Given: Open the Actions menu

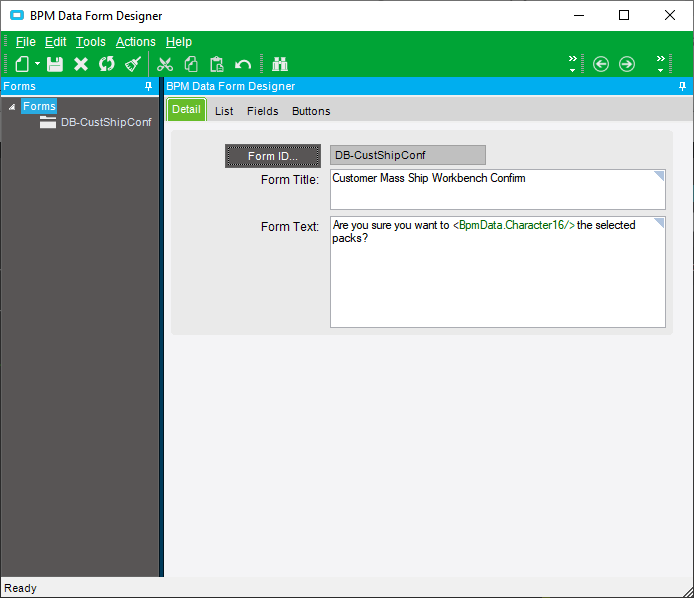Looking at the screenshot, I should click(x=136, y=42).
